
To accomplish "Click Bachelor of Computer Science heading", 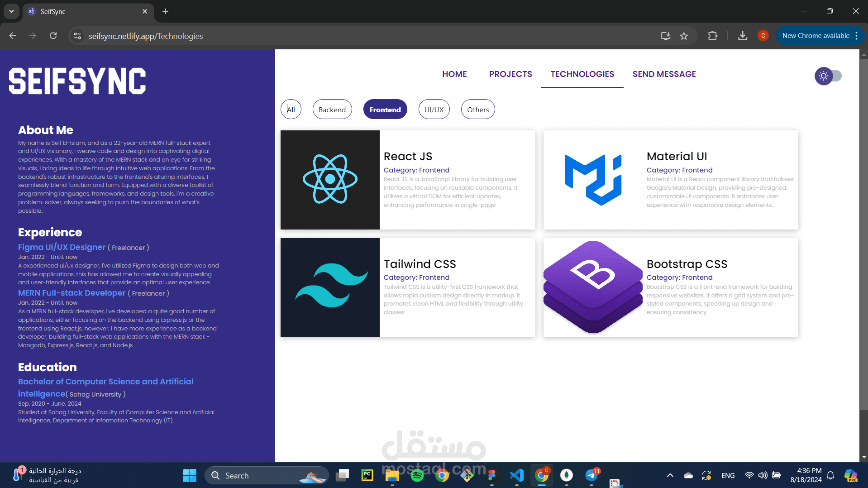I will (x=105, y=388).
